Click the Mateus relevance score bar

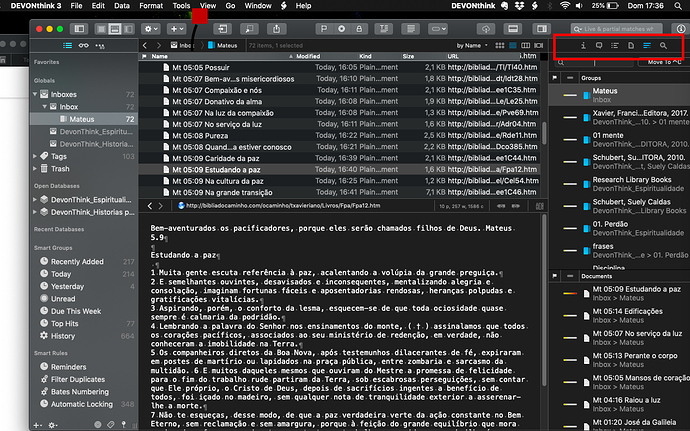point(570,95)
